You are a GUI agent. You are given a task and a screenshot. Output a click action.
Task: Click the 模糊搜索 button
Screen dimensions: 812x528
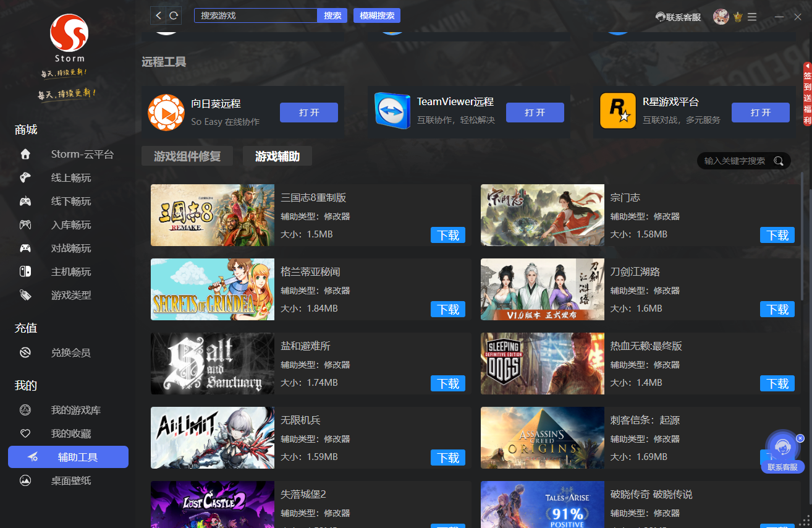pyautogui.click(x=377, y=15)
